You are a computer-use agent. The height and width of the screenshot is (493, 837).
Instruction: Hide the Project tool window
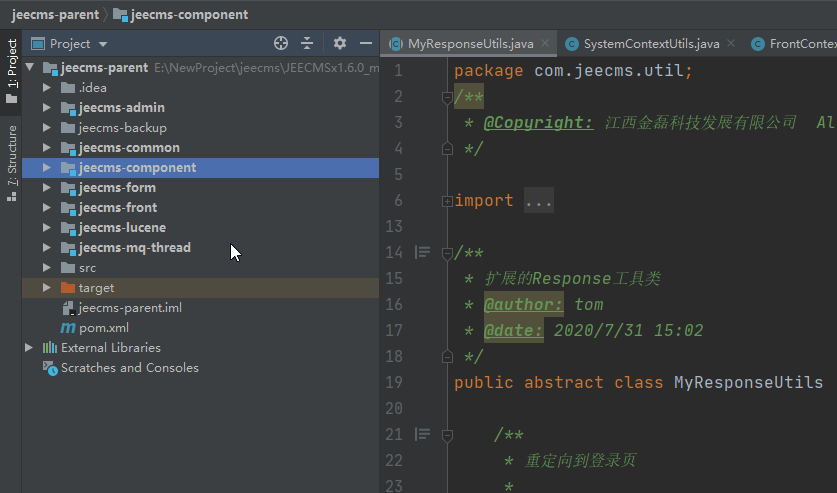click(x=366, y=44)
